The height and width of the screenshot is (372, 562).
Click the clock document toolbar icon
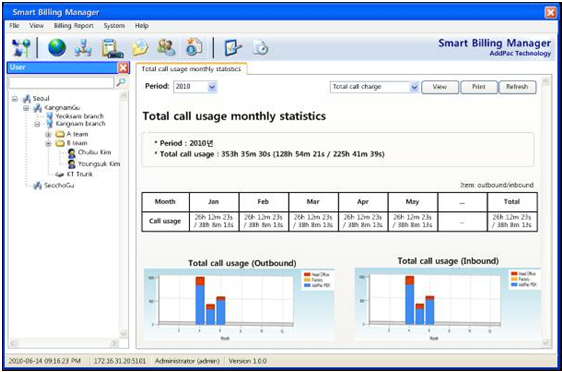pos(261,48)
